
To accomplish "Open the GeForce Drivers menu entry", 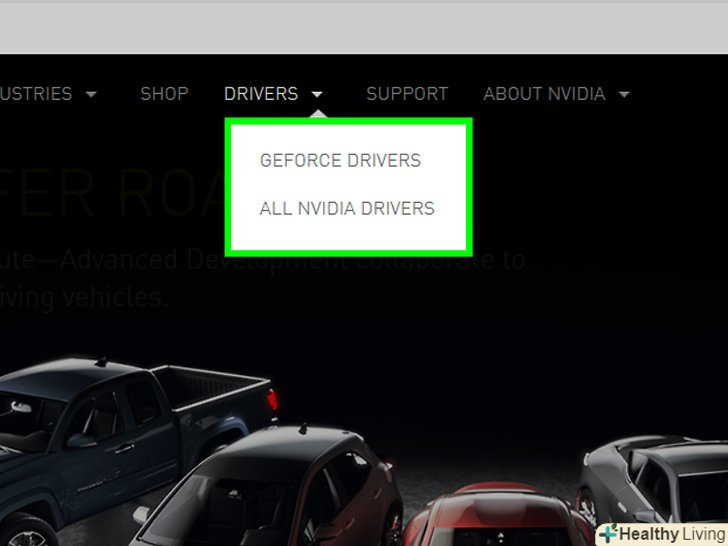I will pos(340,160).
